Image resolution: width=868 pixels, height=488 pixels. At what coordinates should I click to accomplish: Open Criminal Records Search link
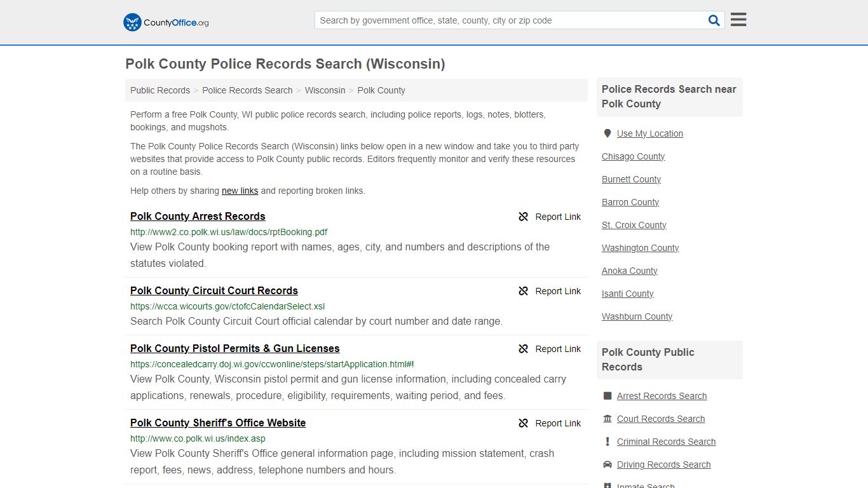coord(666,442)
